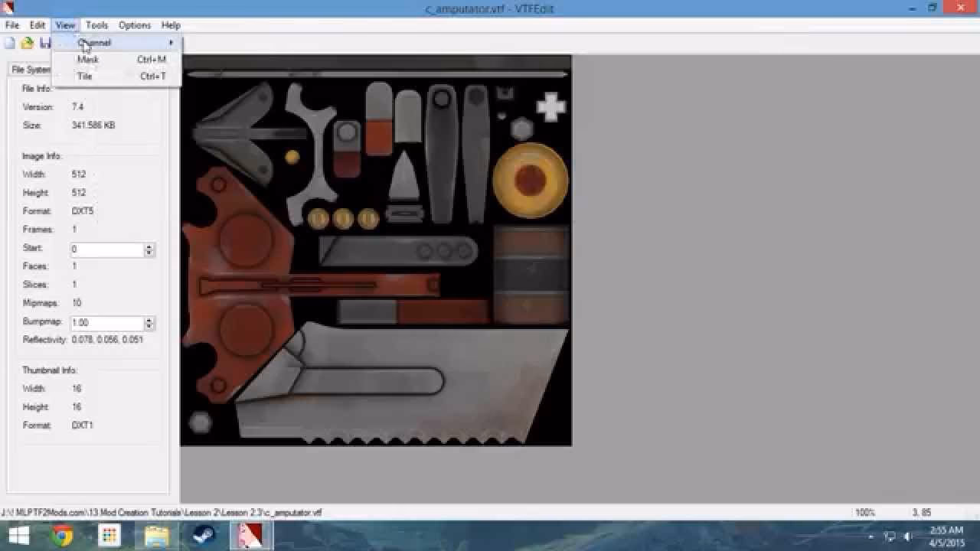Image resolution: width=980 pixels, height=551 pixels.
Task: Open the colorful grid app on taskbar
Action: (x=109, y=536)
